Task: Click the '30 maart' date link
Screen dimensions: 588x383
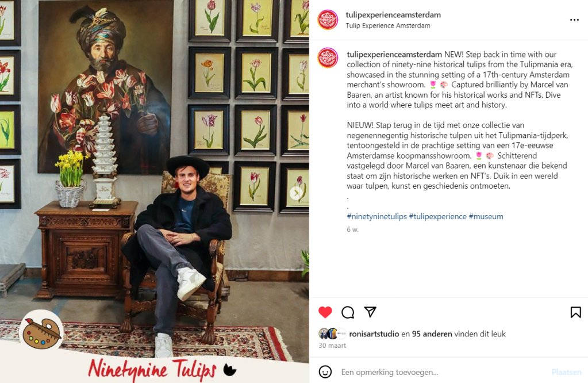Action: (332, 346)
